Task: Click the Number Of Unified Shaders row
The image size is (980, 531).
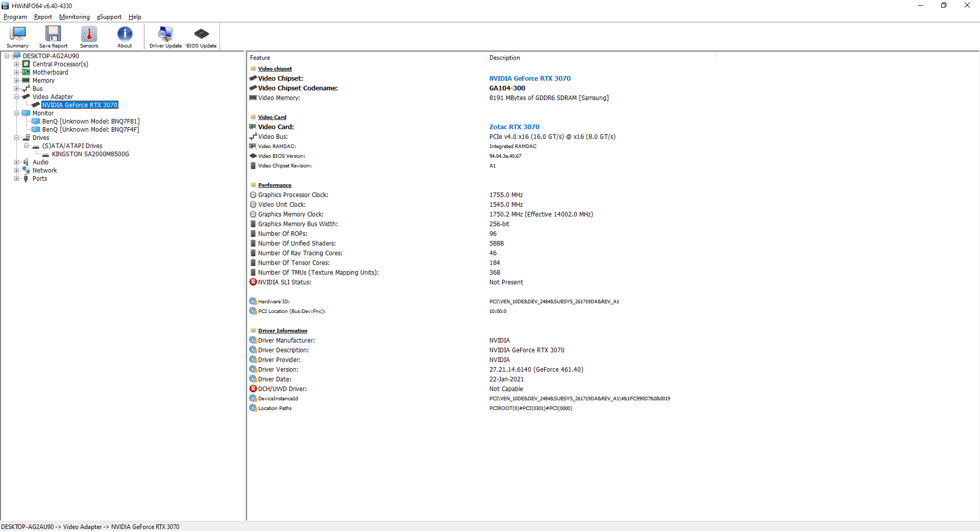Action: click(x=482, y=243)
